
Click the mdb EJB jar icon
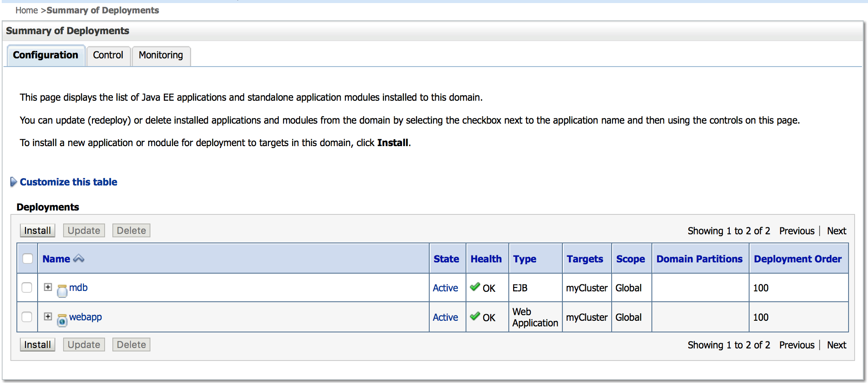[x=62, y=290]
